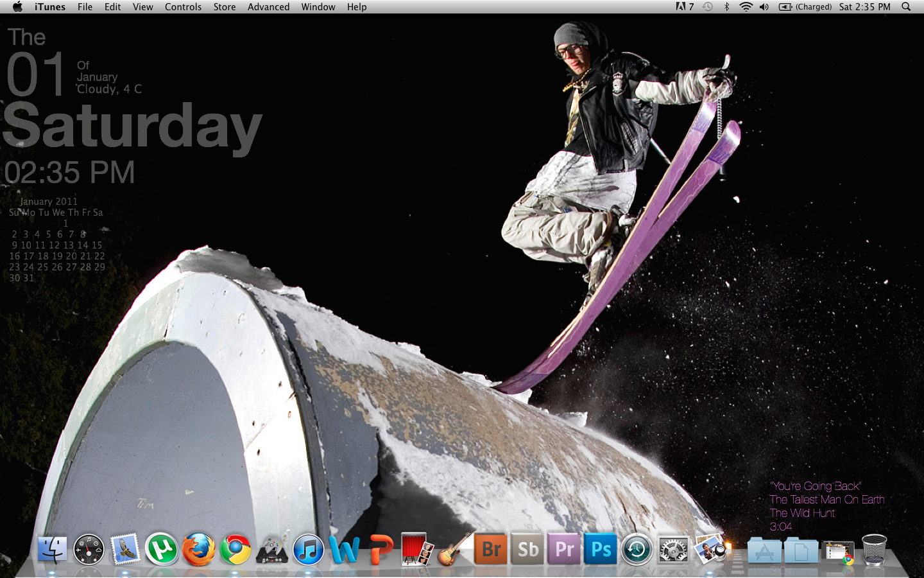Screen dimensions: 924x578
Task: Open Google Chrome from the dock
Action: coord(235,549)
